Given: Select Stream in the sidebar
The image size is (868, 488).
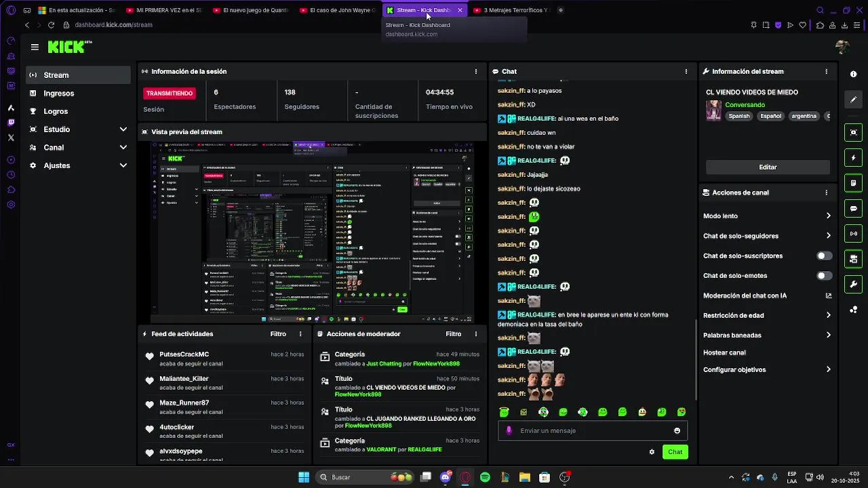Looking at the screenshot, I should click(x=78, y=75).
